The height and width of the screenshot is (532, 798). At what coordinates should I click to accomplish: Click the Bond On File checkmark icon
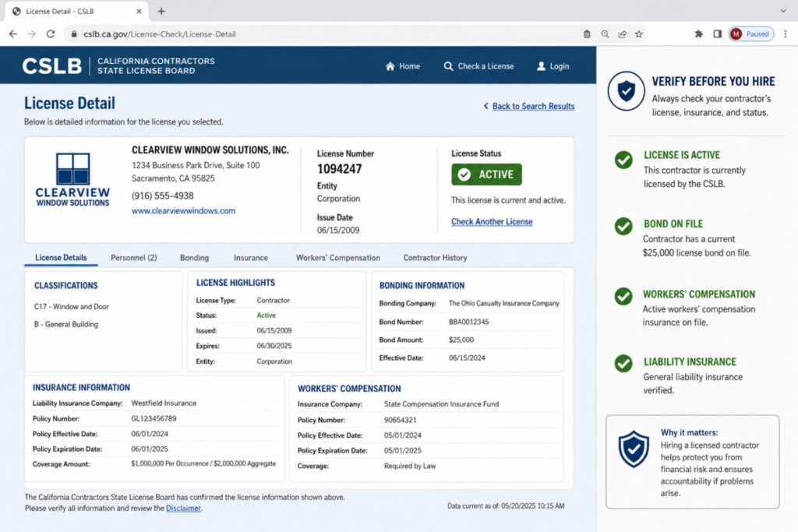[x=623, y=227]
